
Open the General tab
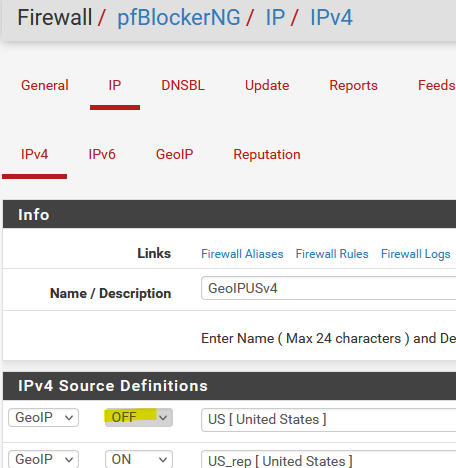tap(45, 85)
